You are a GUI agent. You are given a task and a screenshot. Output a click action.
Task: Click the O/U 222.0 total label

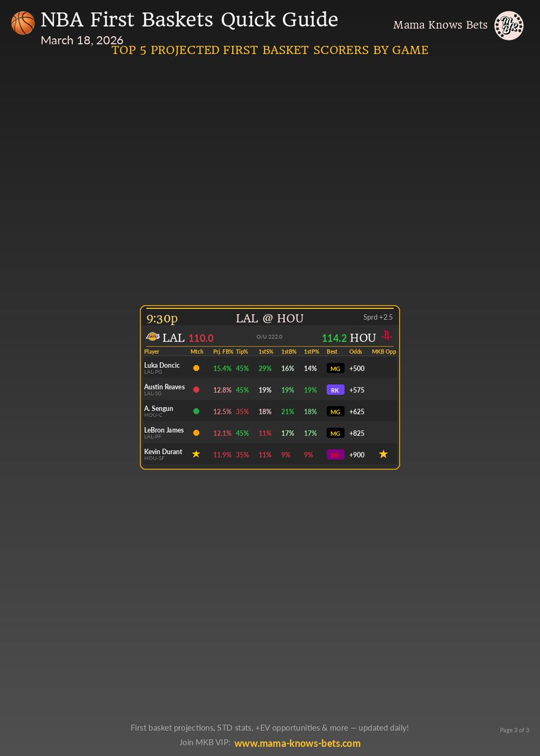point(270,337)
